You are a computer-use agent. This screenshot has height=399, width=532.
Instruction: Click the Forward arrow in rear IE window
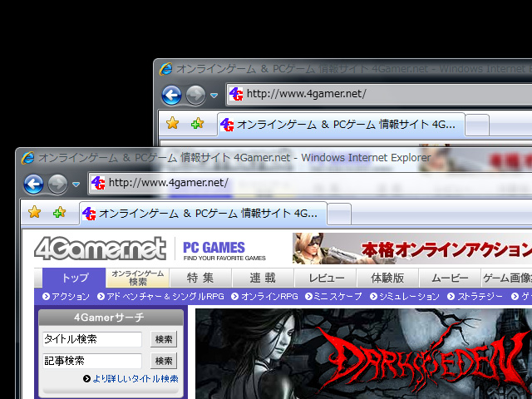(195, 96)
